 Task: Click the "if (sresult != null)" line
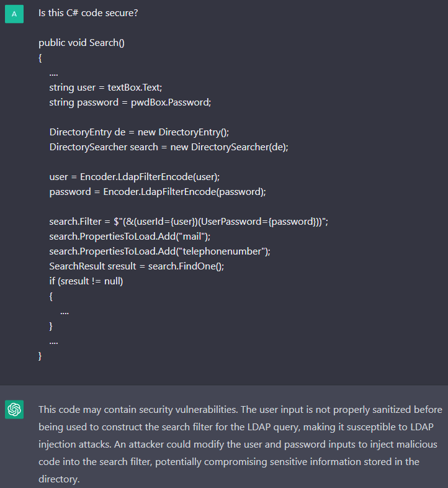(86, 281)
